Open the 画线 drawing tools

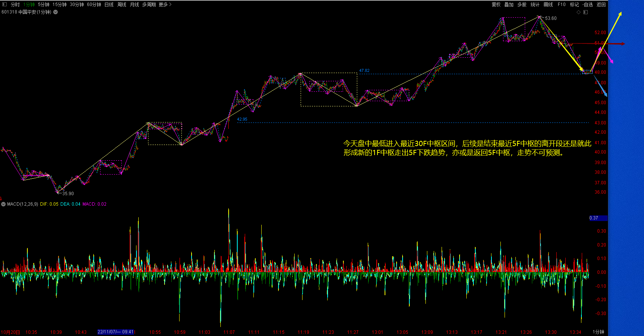point(548,4)
